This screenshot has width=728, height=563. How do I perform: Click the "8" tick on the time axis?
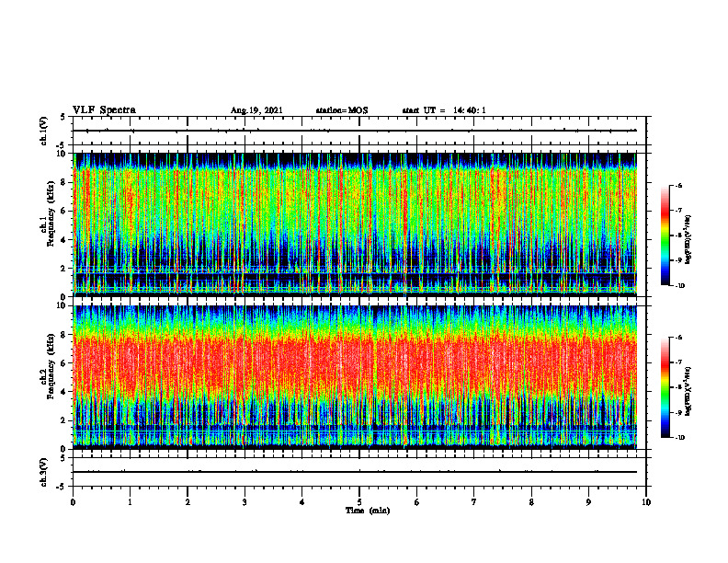click(x=531, y=502)
